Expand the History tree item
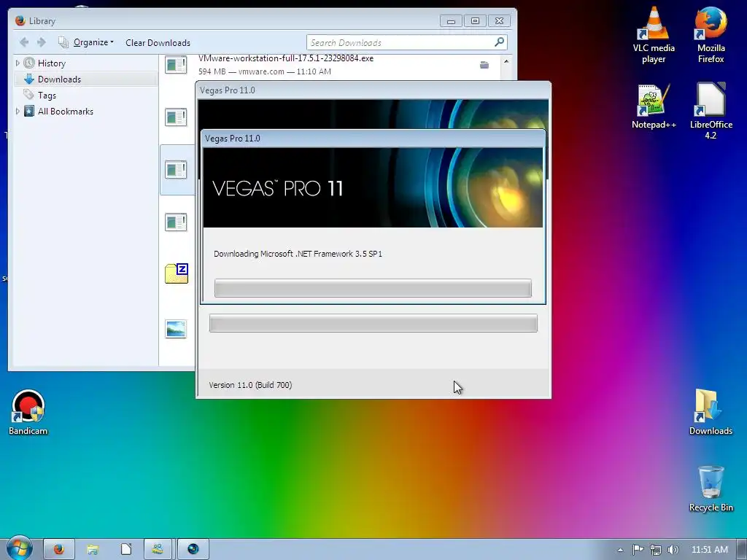Viewport: 747px width, 560px height. tap(18, 63)
